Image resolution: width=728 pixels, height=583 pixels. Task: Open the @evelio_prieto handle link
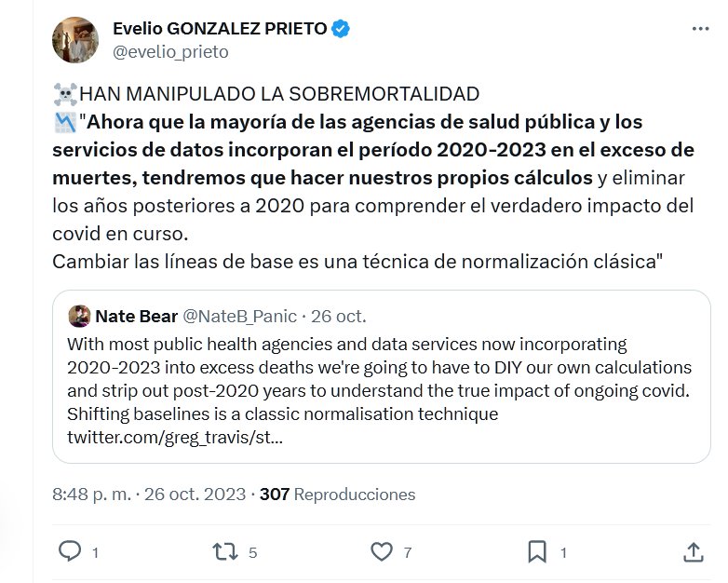click(170, 52)
